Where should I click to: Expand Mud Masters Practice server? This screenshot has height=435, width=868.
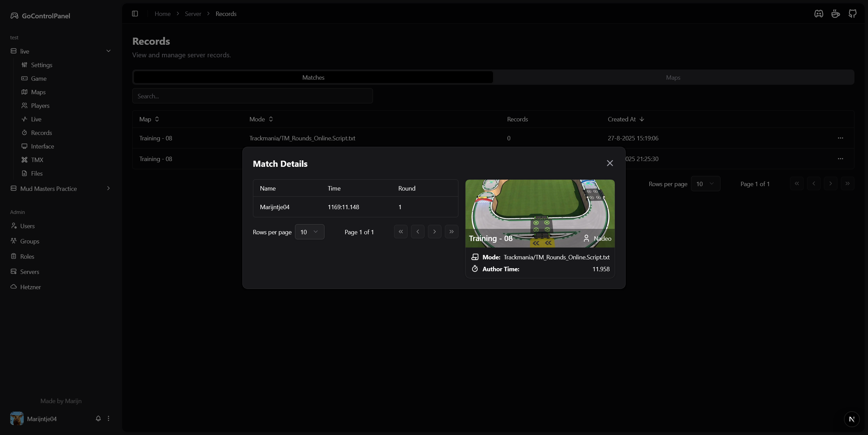[x=108, y=188]
